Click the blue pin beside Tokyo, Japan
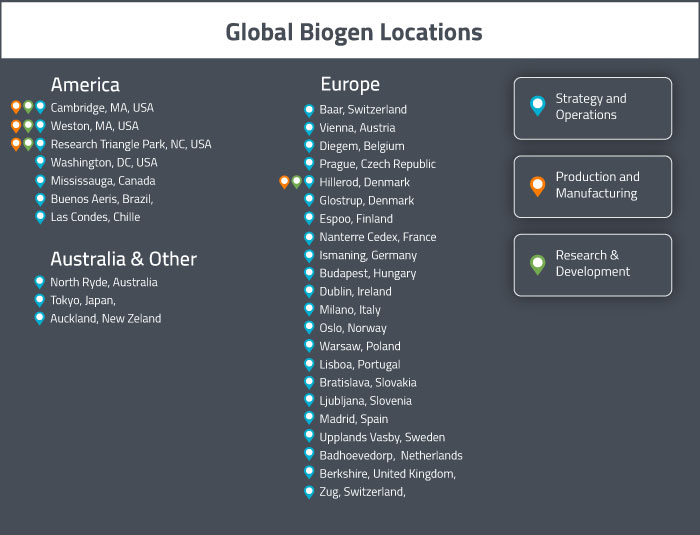The height and width of the screenshot is (535, 700). click(39, 301)
